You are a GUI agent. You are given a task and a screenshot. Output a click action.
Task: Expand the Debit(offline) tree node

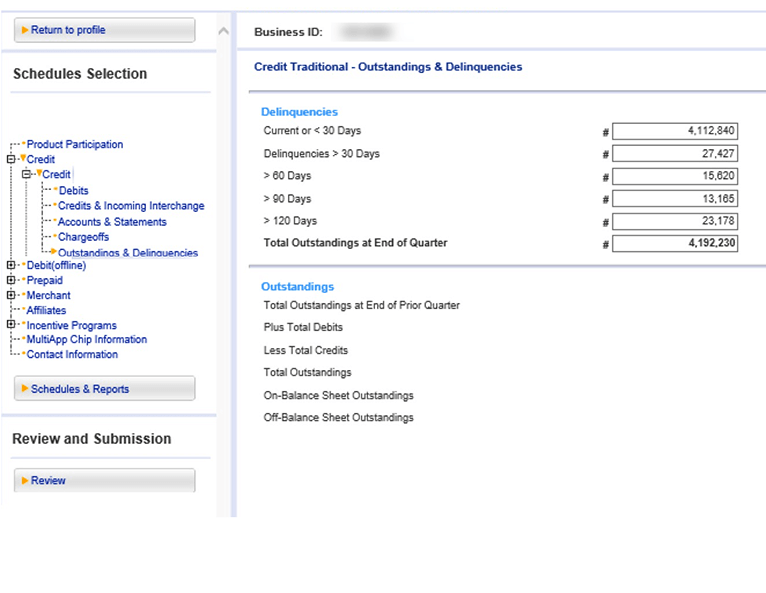11,265
